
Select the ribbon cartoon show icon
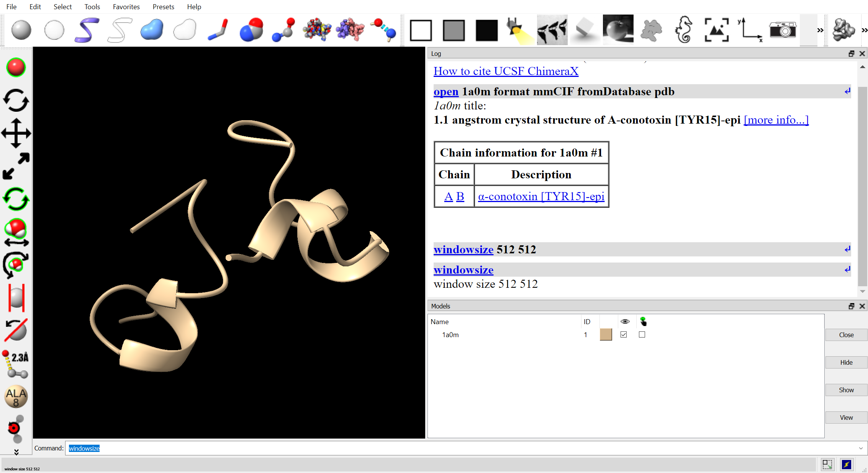[87, 30]
